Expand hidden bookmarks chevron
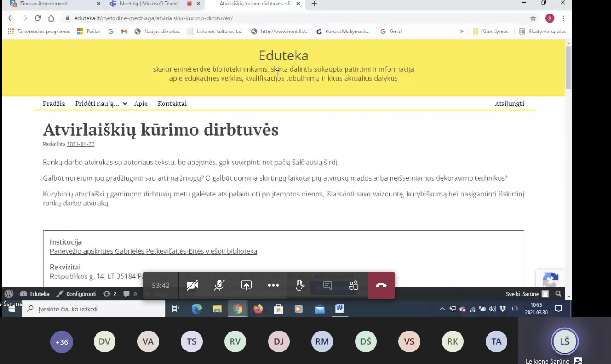Viewport: 611px width, 364px height. coord(461,32)
